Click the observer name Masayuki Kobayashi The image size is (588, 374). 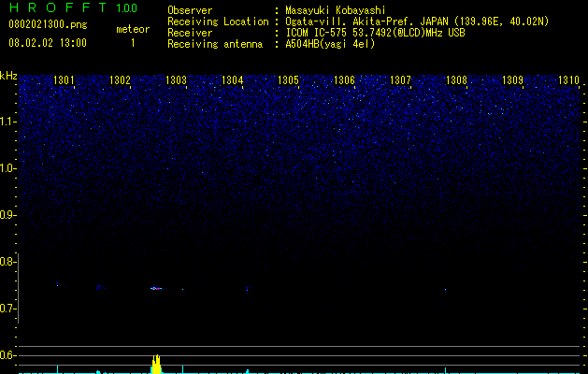pos(336,10)
